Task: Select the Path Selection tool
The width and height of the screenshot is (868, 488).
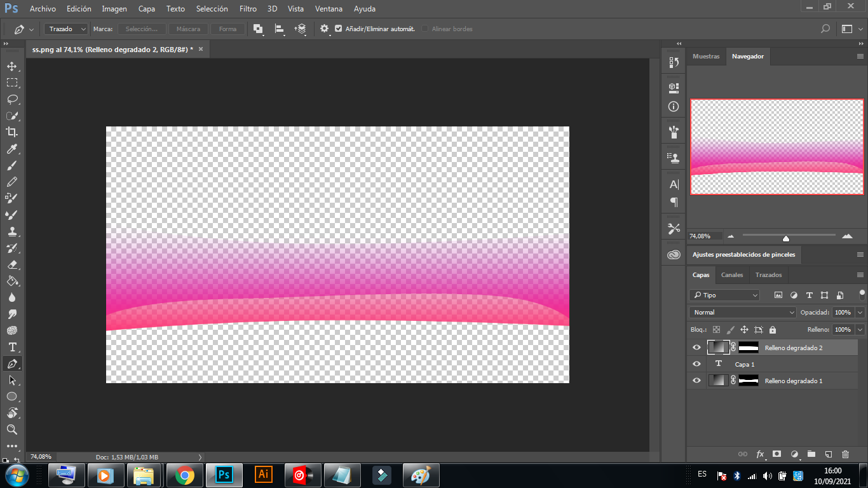Action: click(x=12, y=380)
